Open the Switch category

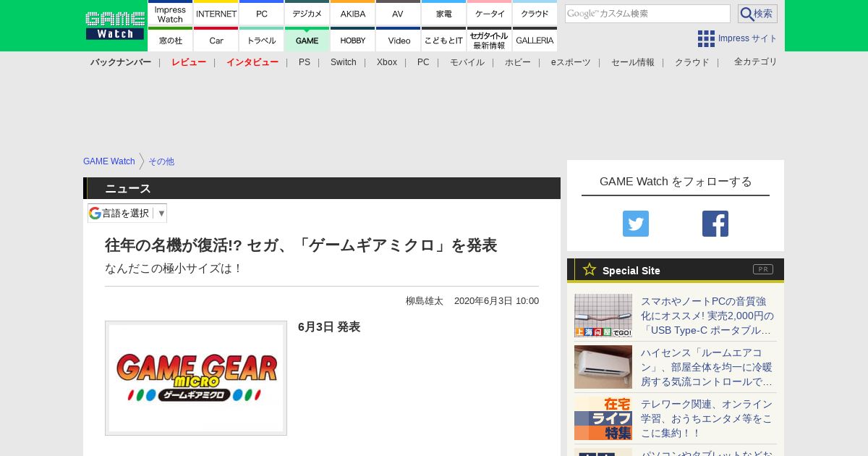[344, 62]
